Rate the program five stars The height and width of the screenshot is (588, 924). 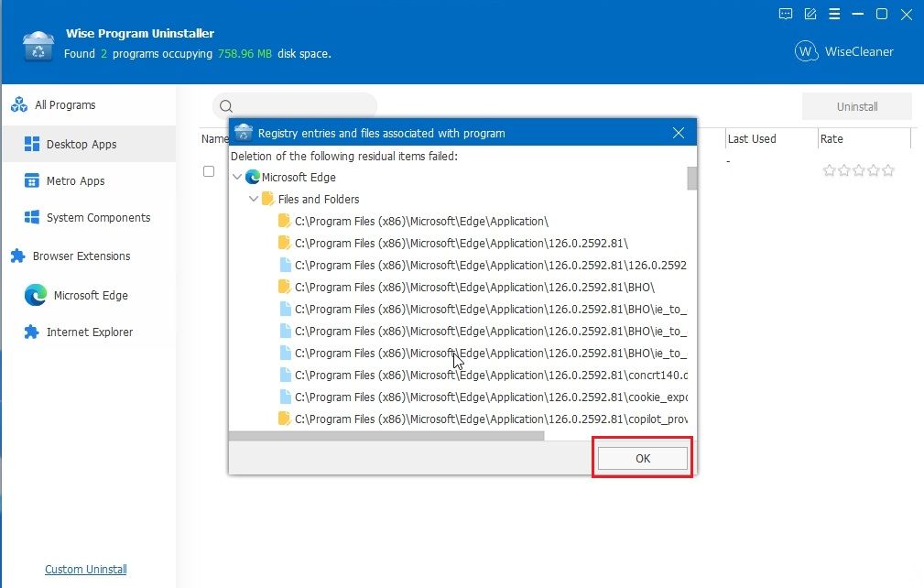pyautogui.click(x=888, y=170)
